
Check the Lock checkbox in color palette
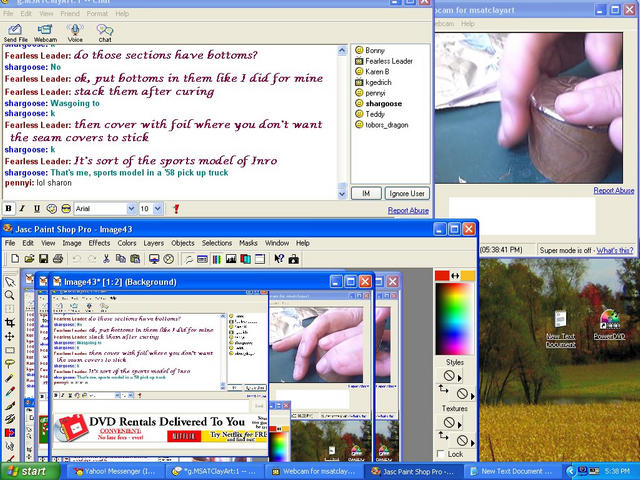click(x=440, y=454)
